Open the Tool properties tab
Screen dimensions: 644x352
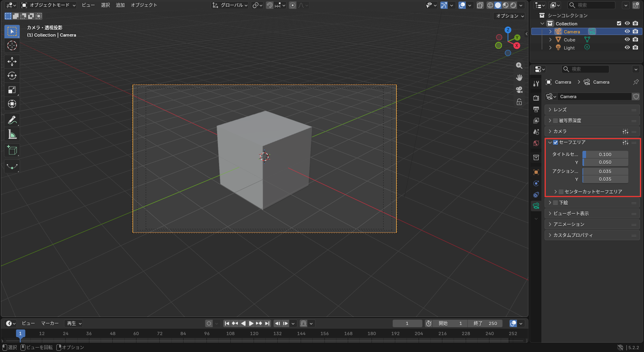536,84
